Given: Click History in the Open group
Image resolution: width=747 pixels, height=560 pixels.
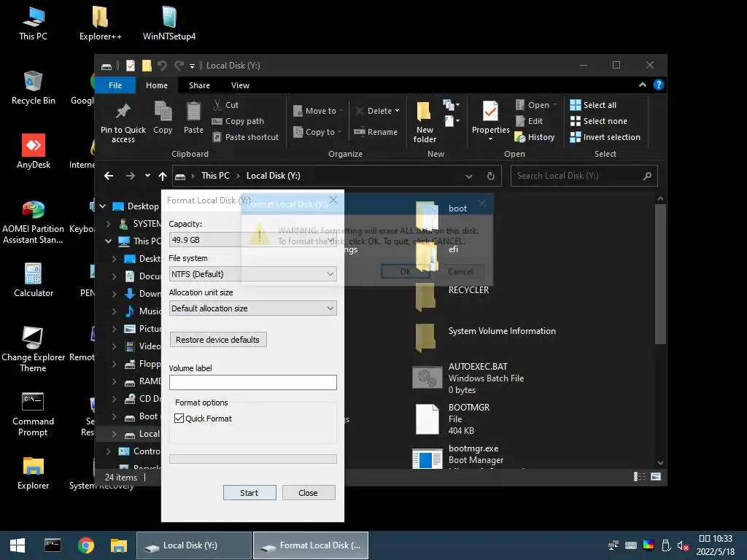Looking at the screenshot, I should 535,137.
